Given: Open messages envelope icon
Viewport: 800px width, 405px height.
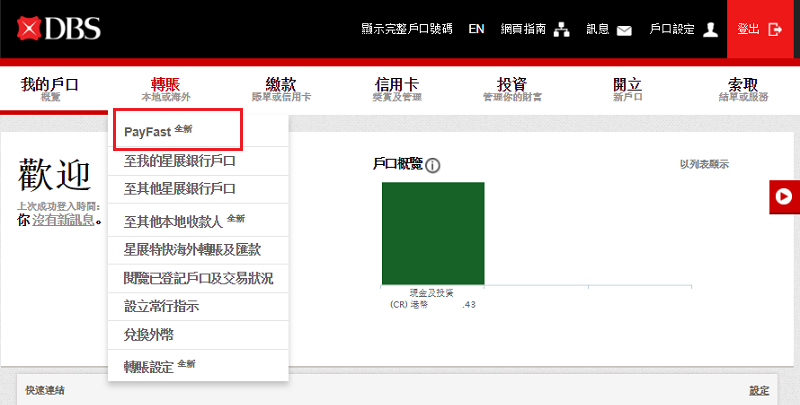Looking at the screenshot, I should click(625, 30).
